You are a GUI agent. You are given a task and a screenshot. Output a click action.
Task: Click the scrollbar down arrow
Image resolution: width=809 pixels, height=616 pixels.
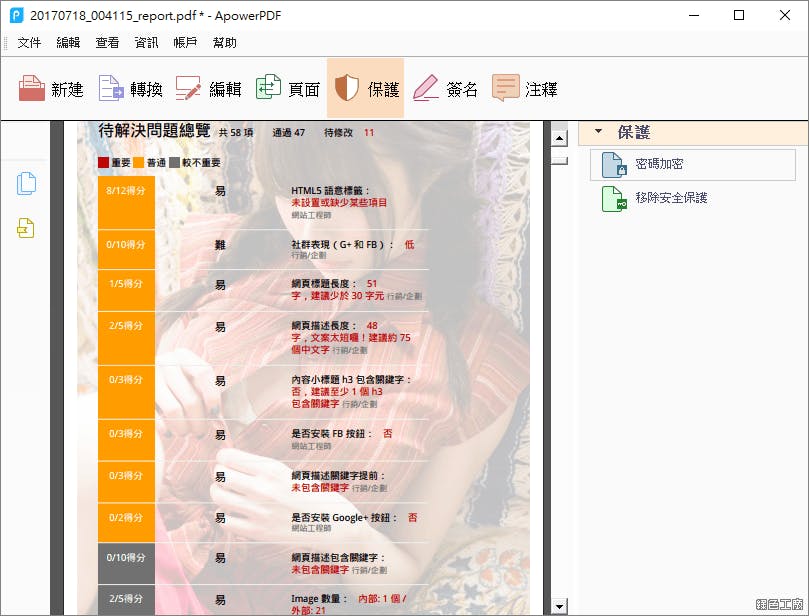click(x=559, y=606)
